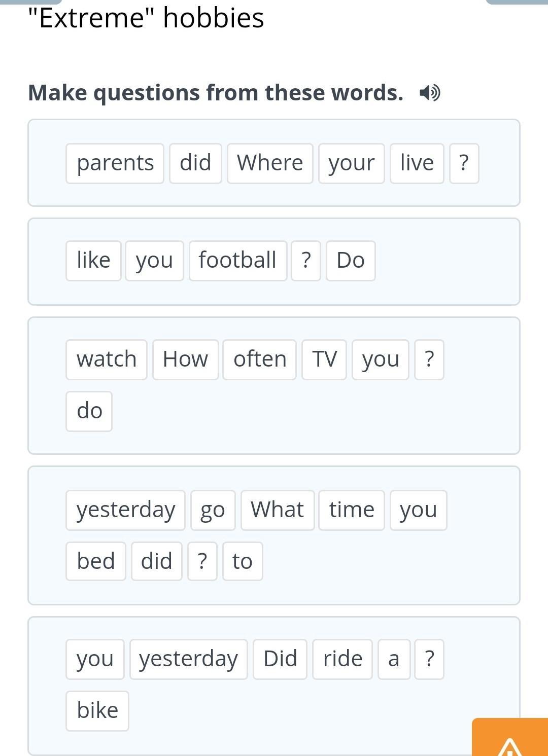
Task: Tap the "your" word tile
Action: (351, 163)
